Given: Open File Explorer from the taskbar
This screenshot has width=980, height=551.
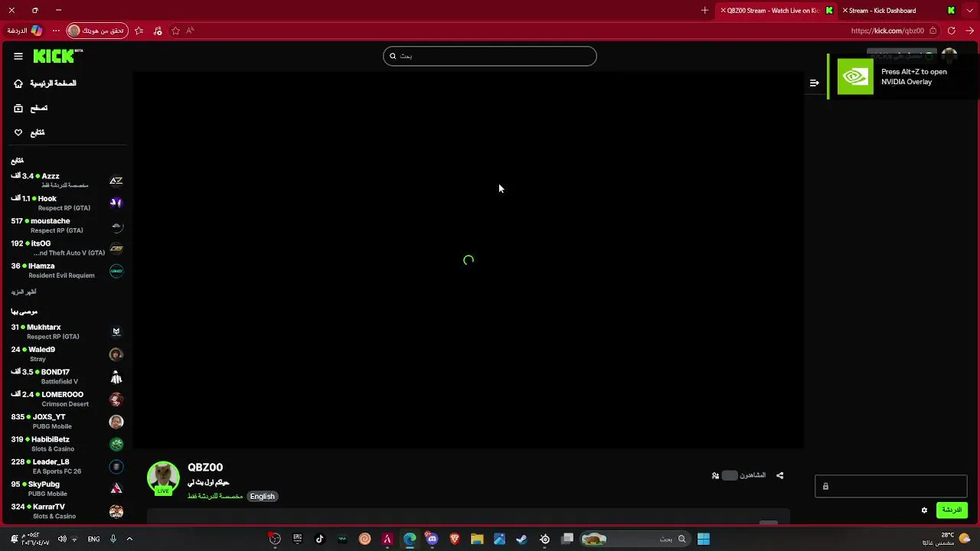Looking at the screenshot, I should tap(477, 539).
